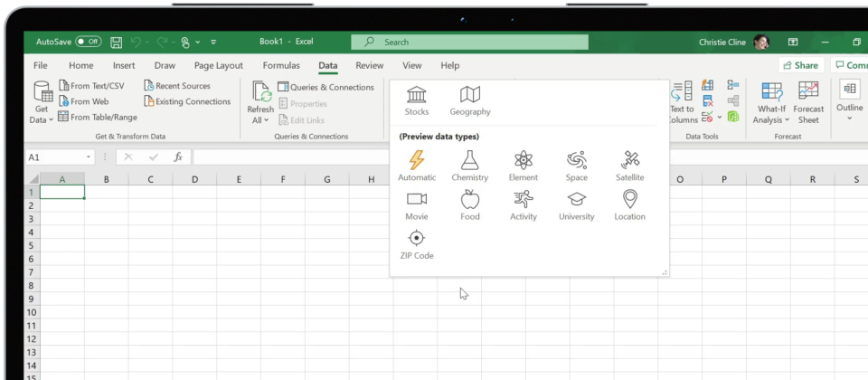Click the Flash Fill icon
This screenshot has width=868, height=380.
(707, 85)
